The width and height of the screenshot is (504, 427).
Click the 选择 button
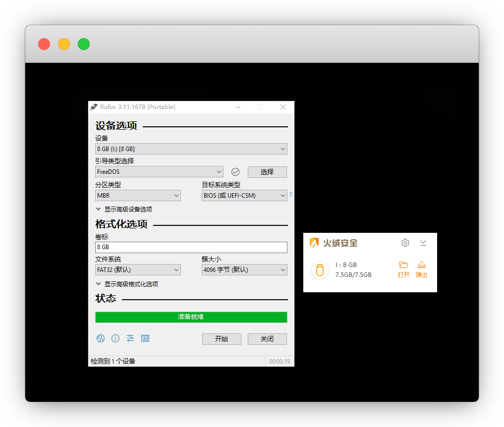click(267, 172)
